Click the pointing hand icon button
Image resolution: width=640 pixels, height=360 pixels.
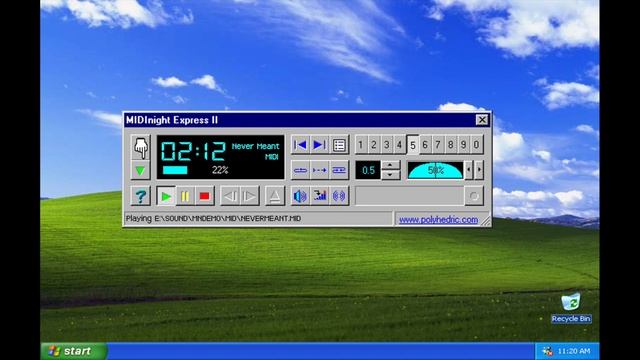[x=140, y=147]
